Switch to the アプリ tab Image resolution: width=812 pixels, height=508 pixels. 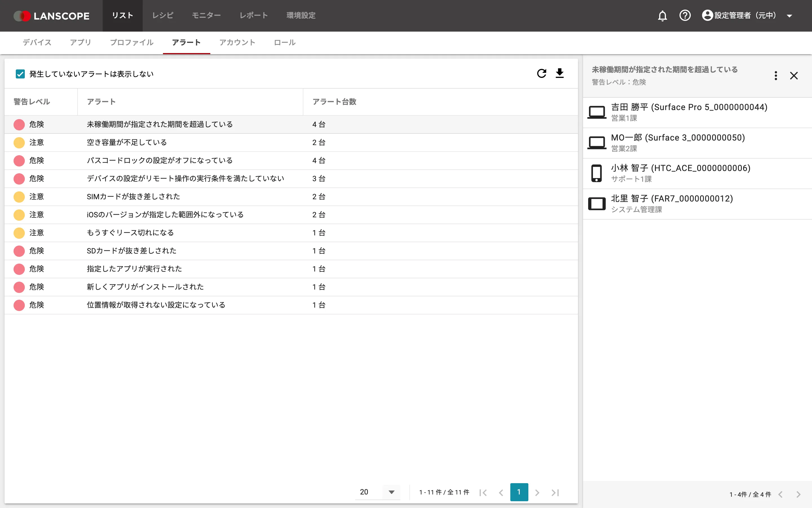click(81, 42)
